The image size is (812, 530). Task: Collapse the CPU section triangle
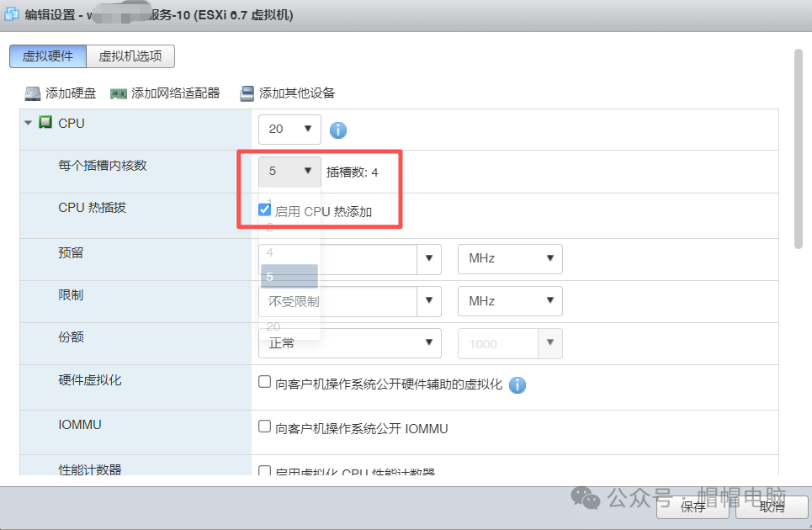point(28,123)
